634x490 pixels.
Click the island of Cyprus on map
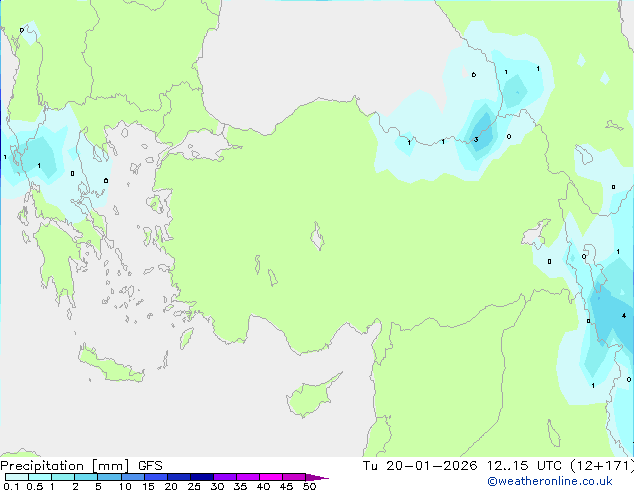313,396
